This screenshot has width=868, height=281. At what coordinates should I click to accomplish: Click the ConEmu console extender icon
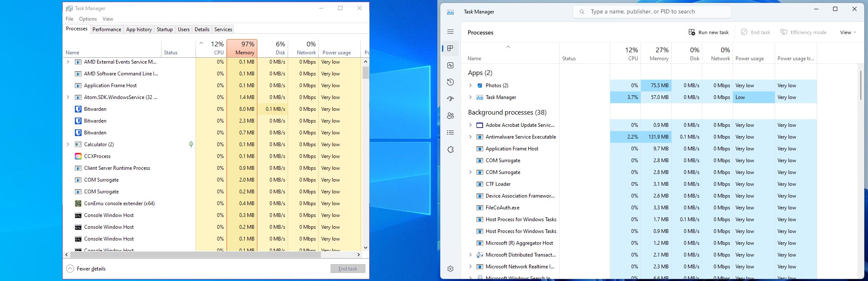[x=78, y=203]
